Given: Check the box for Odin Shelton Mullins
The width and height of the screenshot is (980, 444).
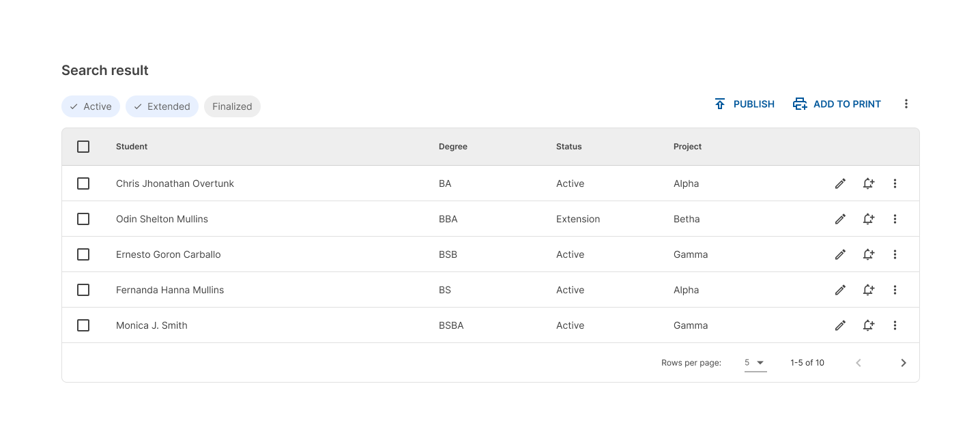Looking at the screenshot, I should coord(83,219).
